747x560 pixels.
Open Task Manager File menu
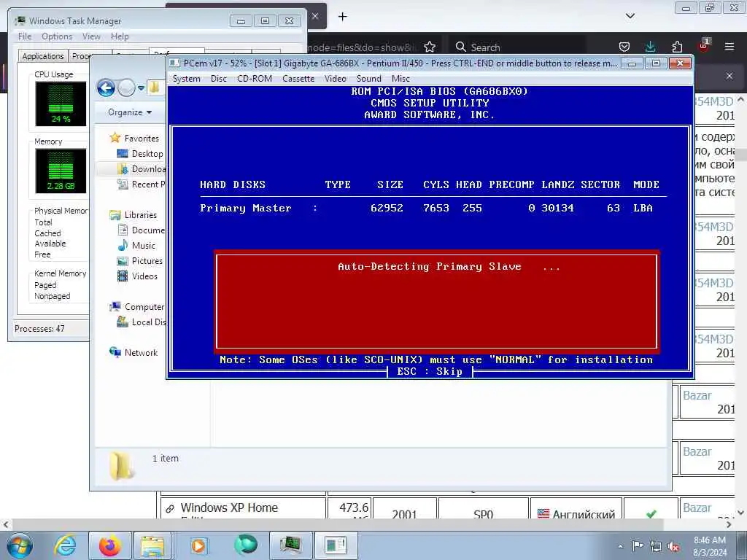[25, 36]
